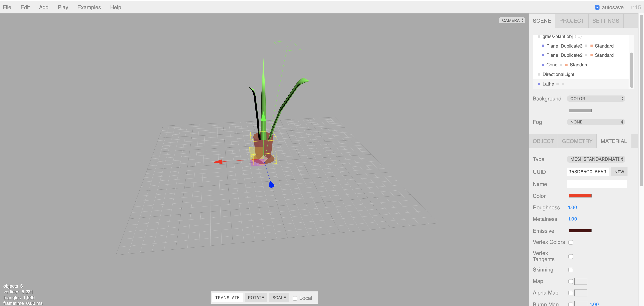The height and width of the screenshot is (306, 644).
Task: Click the gray icon beside DirectionalLight
Action: pyautogui.click(x=539, y=74)
